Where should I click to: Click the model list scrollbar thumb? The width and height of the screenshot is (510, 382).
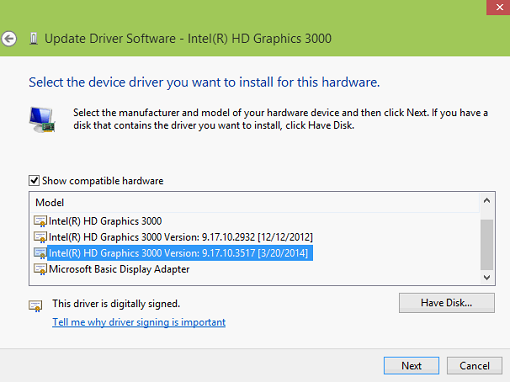click(487, 244)
